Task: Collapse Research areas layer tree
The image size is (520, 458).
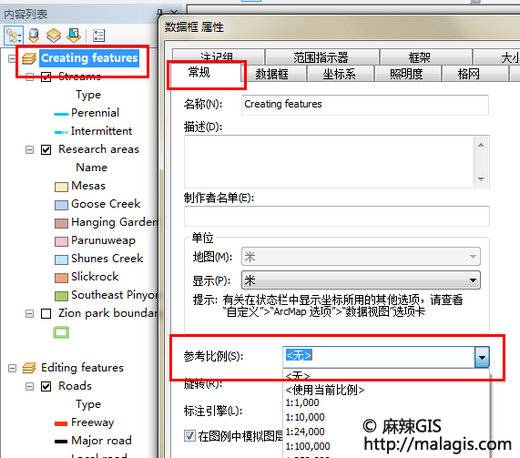Action: coord(29,150)
